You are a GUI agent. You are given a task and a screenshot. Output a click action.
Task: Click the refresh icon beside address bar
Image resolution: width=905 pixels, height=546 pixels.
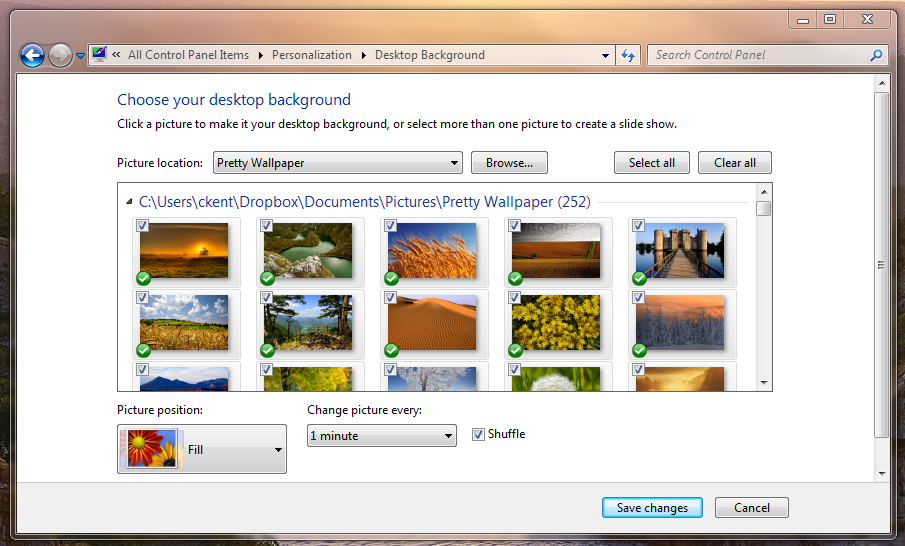[x=628, y=56]
